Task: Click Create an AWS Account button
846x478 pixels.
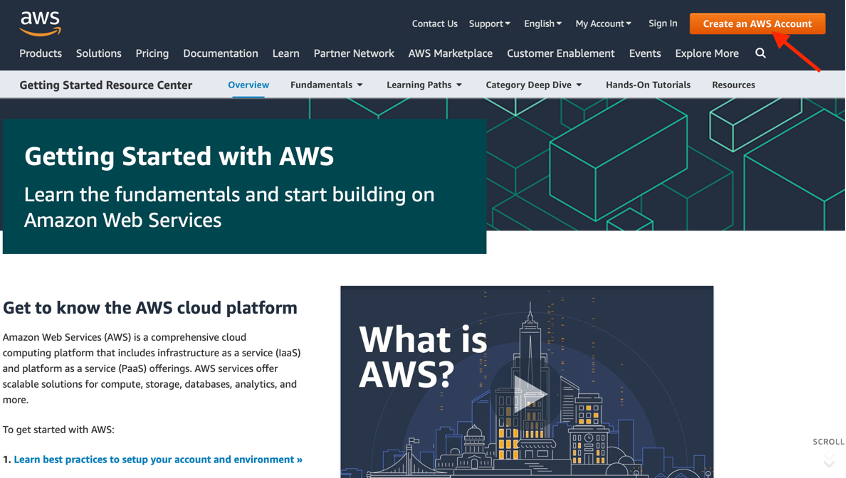Action: (757, 24)
